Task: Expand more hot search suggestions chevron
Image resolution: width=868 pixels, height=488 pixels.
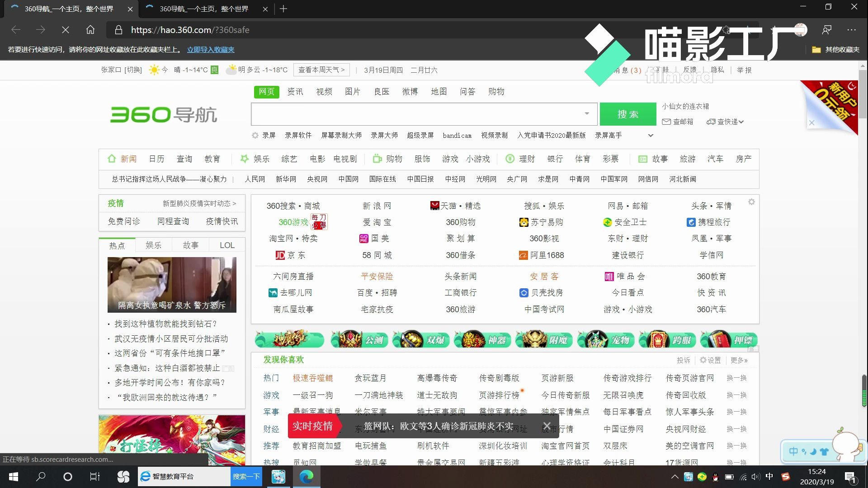Action: tap(651, 135)
